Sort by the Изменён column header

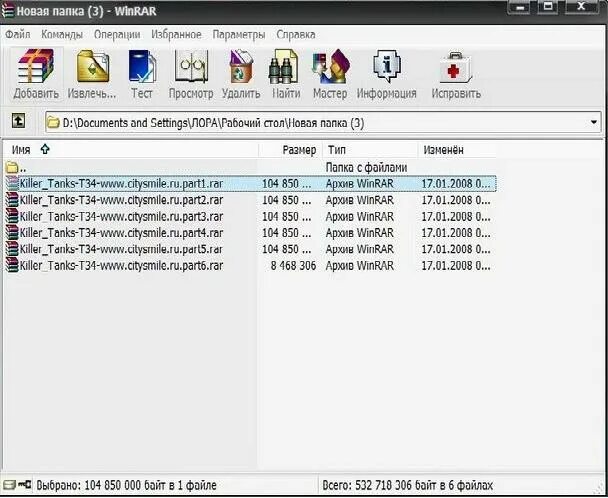point(458,150)
